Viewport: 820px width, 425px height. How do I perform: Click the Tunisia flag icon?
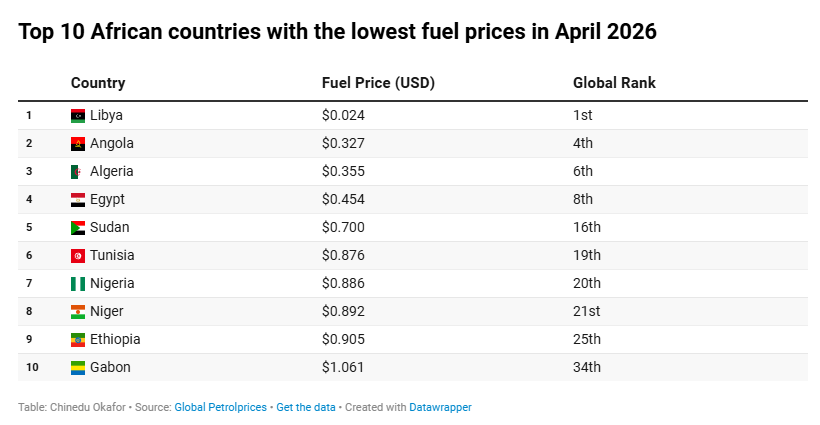78,255
